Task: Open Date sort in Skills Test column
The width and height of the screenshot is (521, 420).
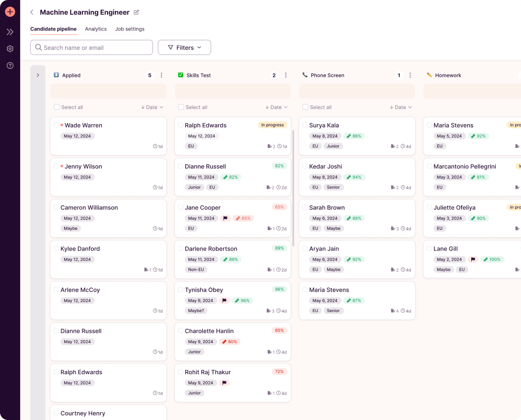Action: click(276, 107)
